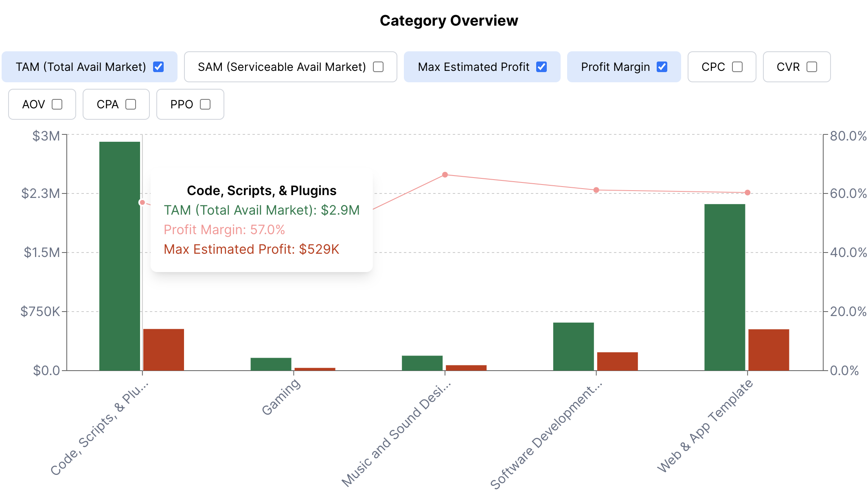The height and width of the screenshot is (492, 868).
Task: Click the Category Overview chart title
Action: [449, 21]
